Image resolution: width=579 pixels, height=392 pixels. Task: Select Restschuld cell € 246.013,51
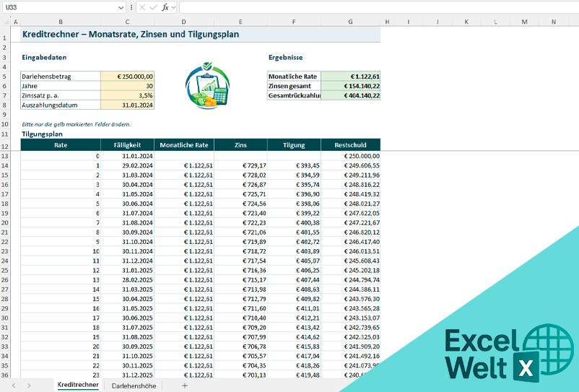[x=350, y=251]
